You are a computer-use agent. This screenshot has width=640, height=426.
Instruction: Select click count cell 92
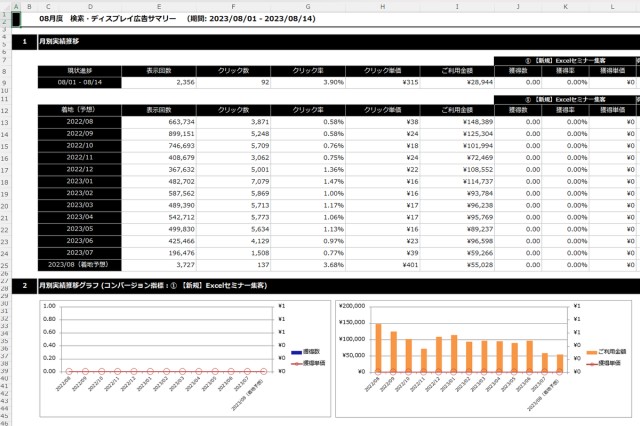[233, 82]
